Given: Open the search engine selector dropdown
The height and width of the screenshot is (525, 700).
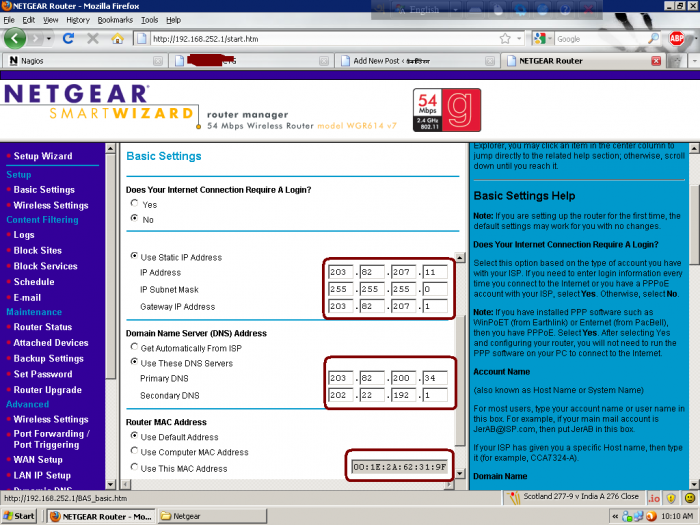Looking at the screenshot, I should point(550,39).
